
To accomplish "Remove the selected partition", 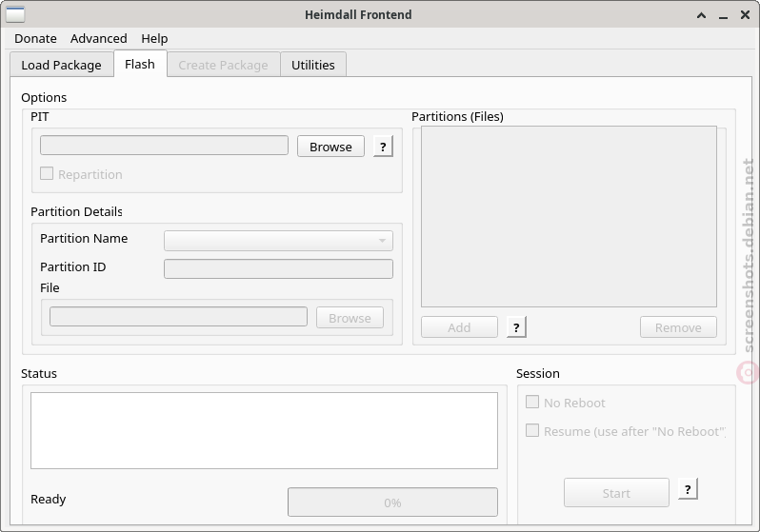I will click(x=678, y=327).
